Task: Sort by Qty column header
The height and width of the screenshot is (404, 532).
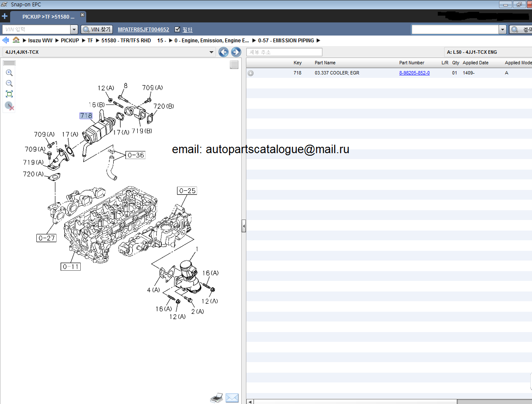Action: (456, 63)
